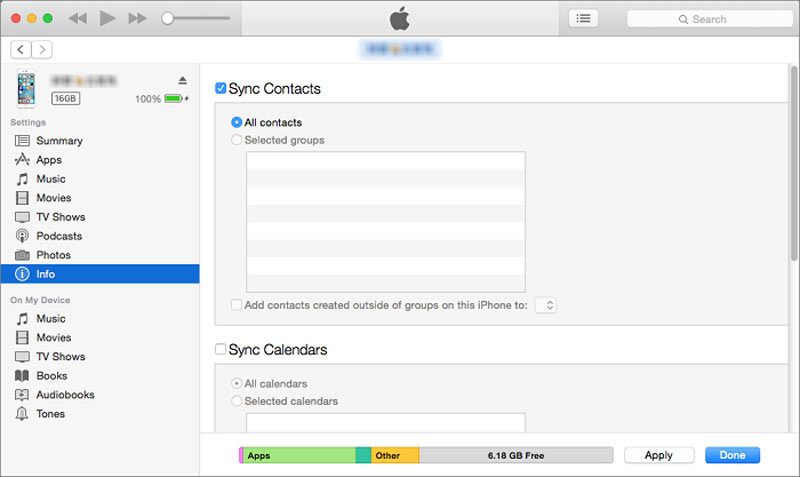The height and width of the screenshot is (477, 800).
Task: Choose the Selected groups radio button
Action: (236, 140)
